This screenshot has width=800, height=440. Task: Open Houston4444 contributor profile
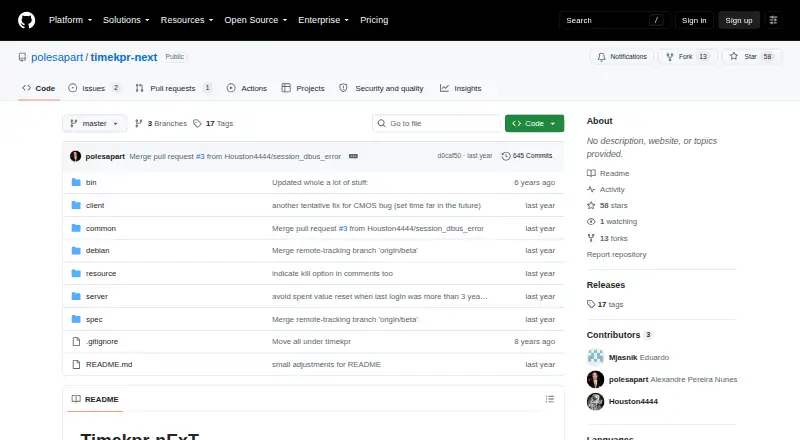[633, 402]
